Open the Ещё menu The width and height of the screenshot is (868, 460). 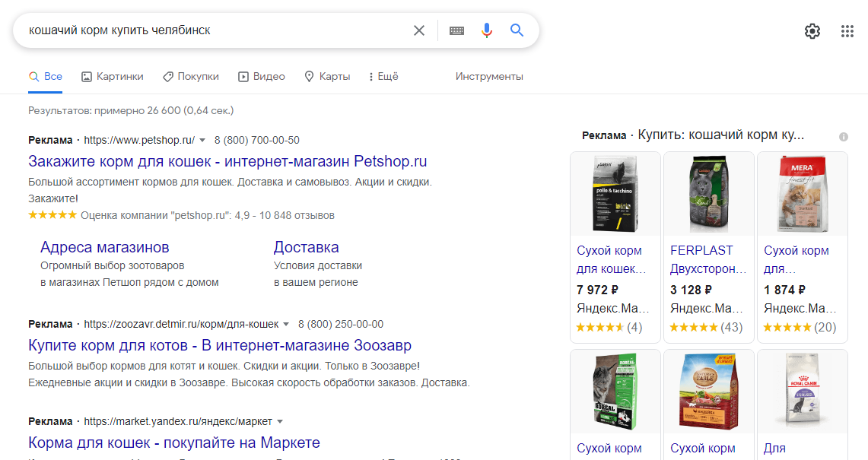point(382,76)
